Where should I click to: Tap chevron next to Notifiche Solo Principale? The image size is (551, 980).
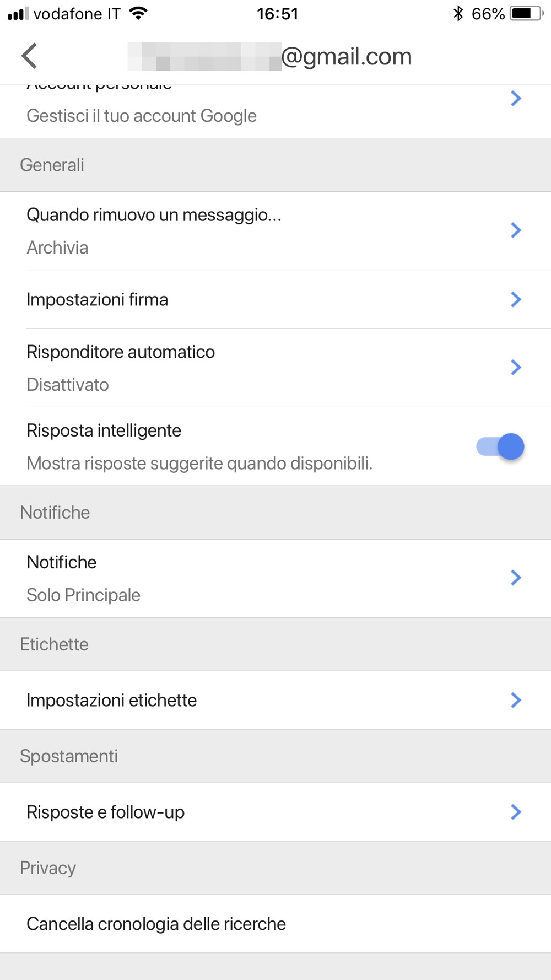(x=516, y=578)
